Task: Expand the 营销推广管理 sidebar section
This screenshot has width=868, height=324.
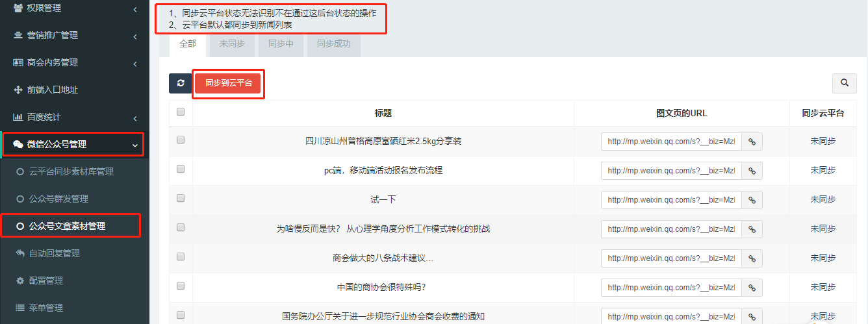Action: pos(134,36)
